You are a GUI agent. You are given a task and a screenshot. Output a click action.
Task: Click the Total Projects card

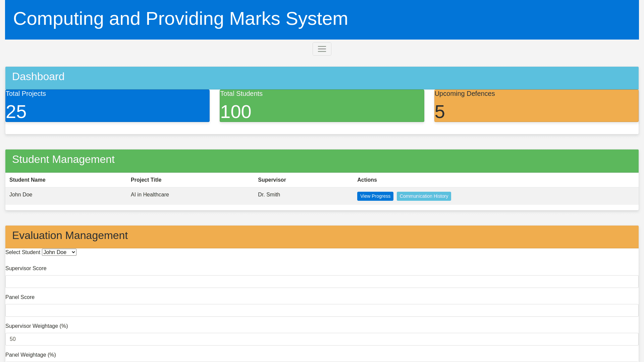107,106
